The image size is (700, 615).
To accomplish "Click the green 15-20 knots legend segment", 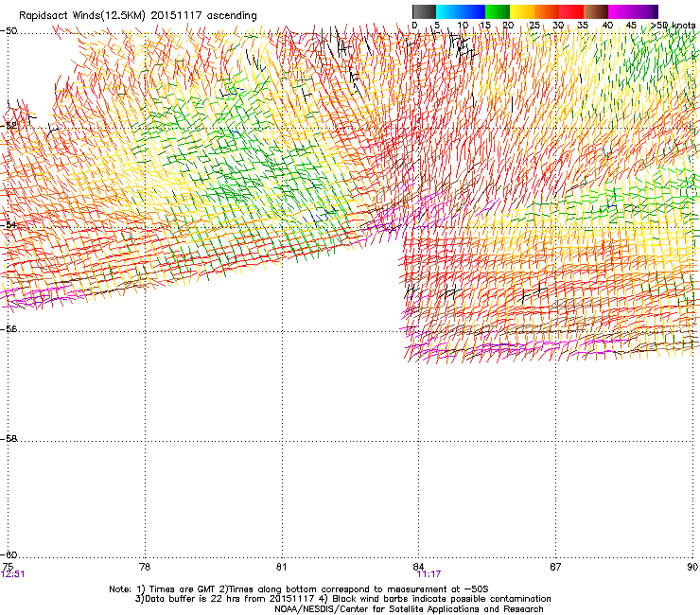I will coord(498,11).
